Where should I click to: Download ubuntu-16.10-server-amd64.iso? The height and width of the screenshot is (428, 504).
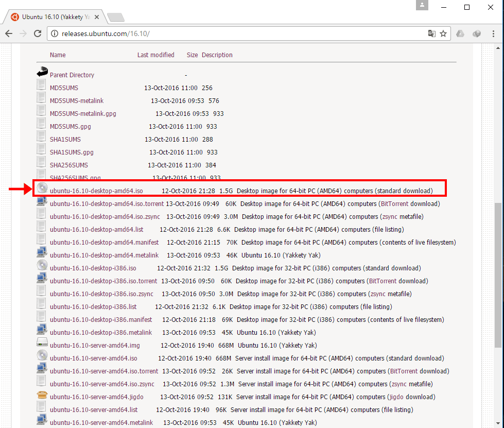point(94,358)
